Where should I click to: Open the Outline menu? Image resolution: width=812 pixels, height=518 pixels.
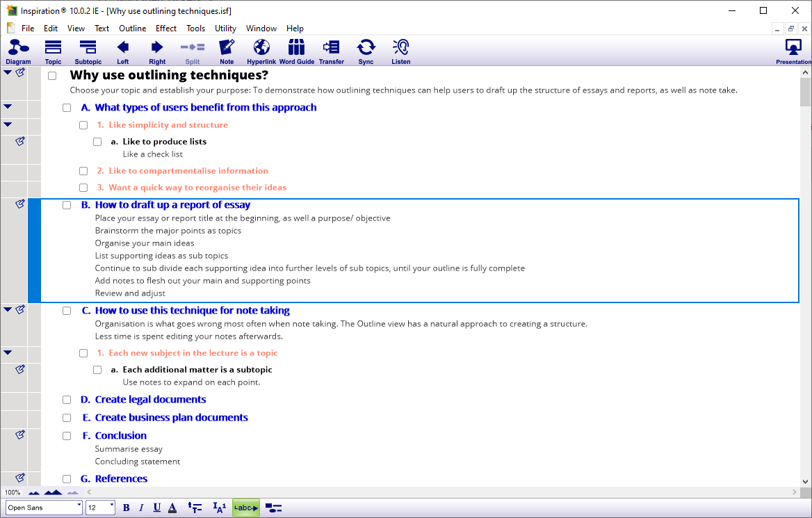pyautogui.click(x=133, y=29)
